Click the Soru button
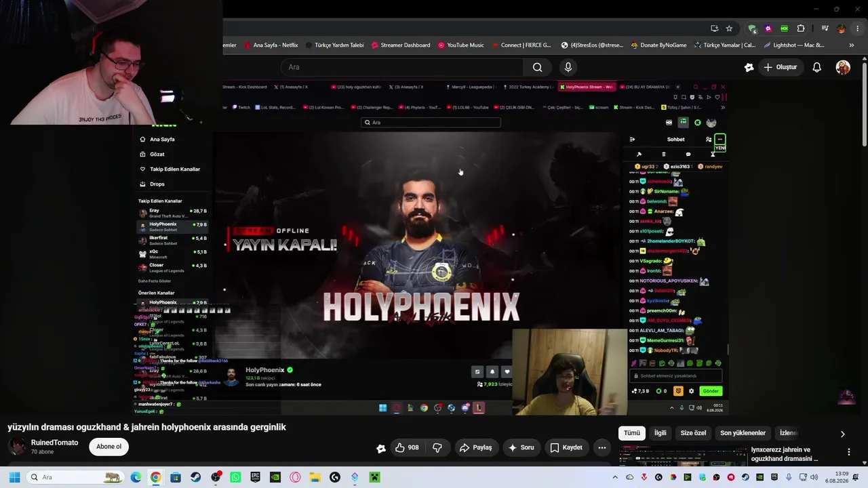868x488 pixels. [x=521, y=448]
